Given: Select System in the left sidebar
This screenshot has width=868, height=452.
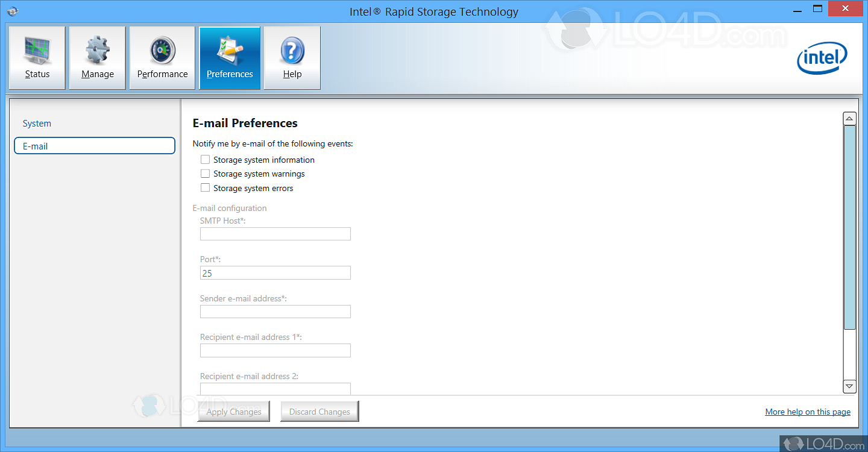Looking at the screenshot, I should (x=37, y=123).
